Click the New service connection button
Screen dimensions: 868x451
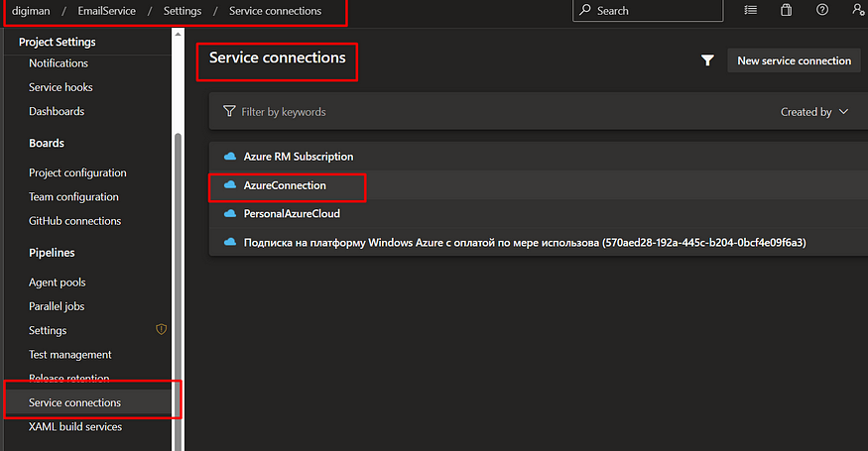(x=794, y=60)
